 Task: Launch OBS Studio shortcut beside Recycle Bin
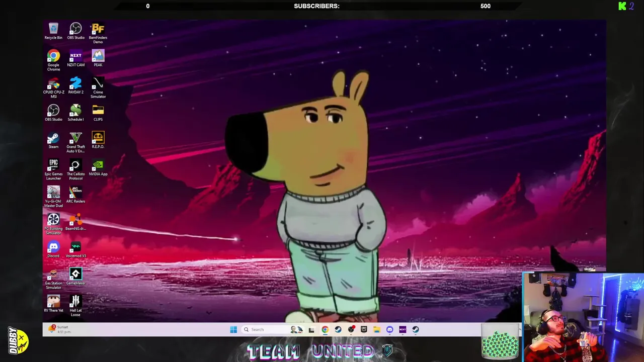[x=75, y=31]
